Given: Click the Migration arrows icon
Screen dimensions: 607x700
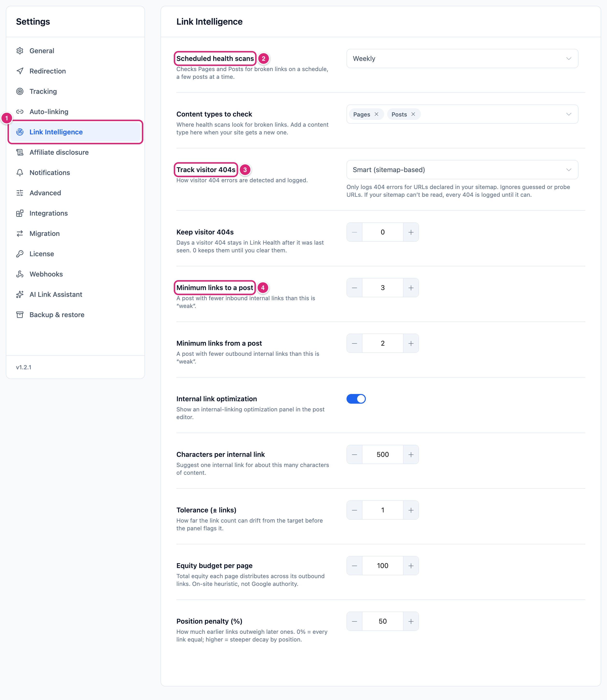Looking at the screenshot, I should [20, 234].
